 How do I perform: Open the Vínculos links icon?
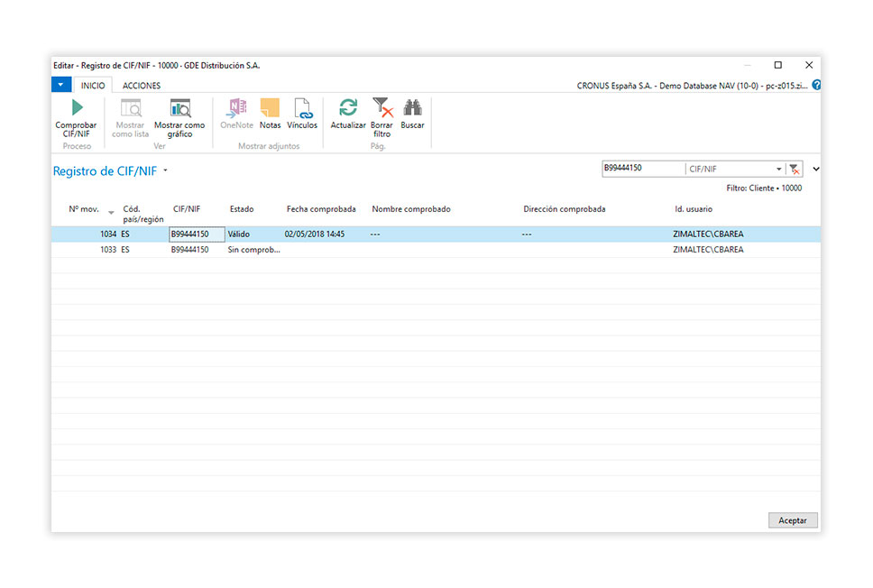(x=302, y=109)
